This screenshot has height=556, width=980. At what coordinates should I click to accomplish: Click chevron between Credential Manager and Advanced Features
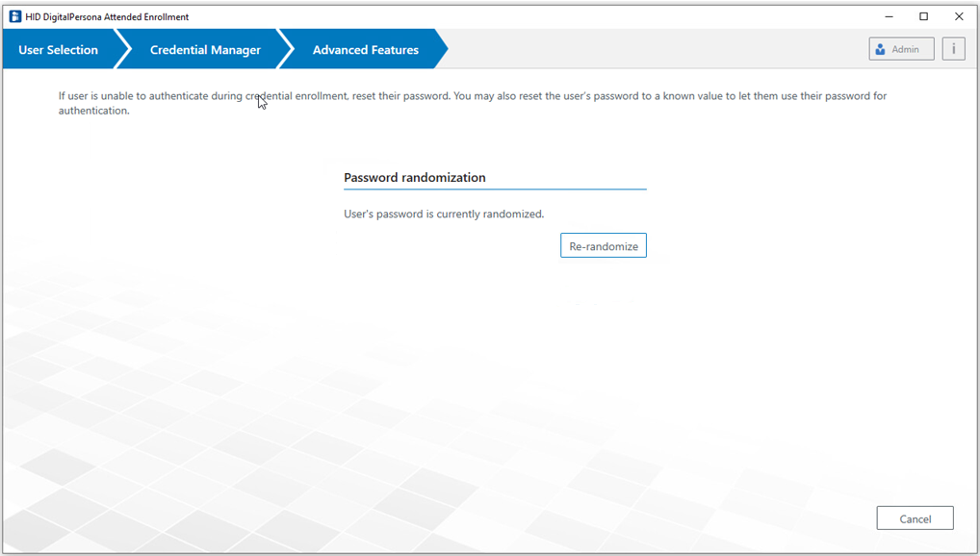click(285, 49)
